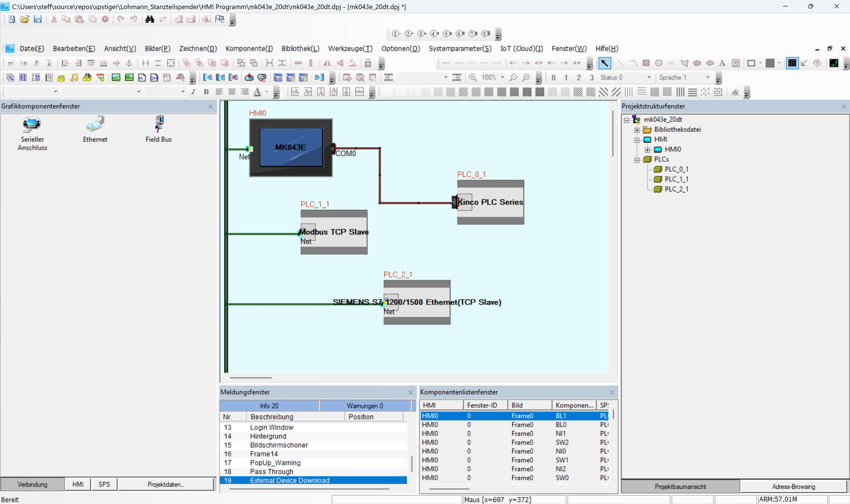Click the Projektdaten button
850x504 pixels.
tap(166, 484)
